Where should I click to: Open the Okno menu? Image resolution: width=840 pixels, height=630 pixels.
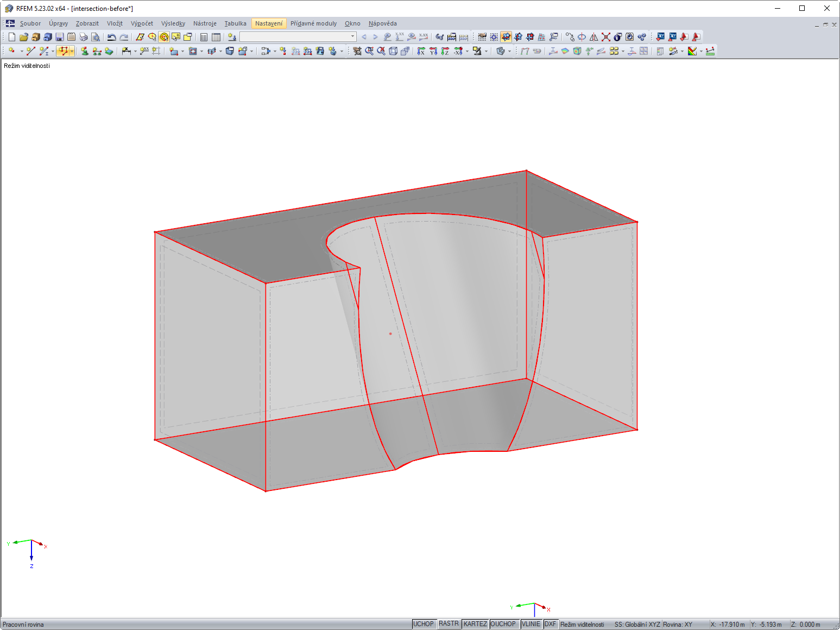pyautogui.click(x=352, y=23)
